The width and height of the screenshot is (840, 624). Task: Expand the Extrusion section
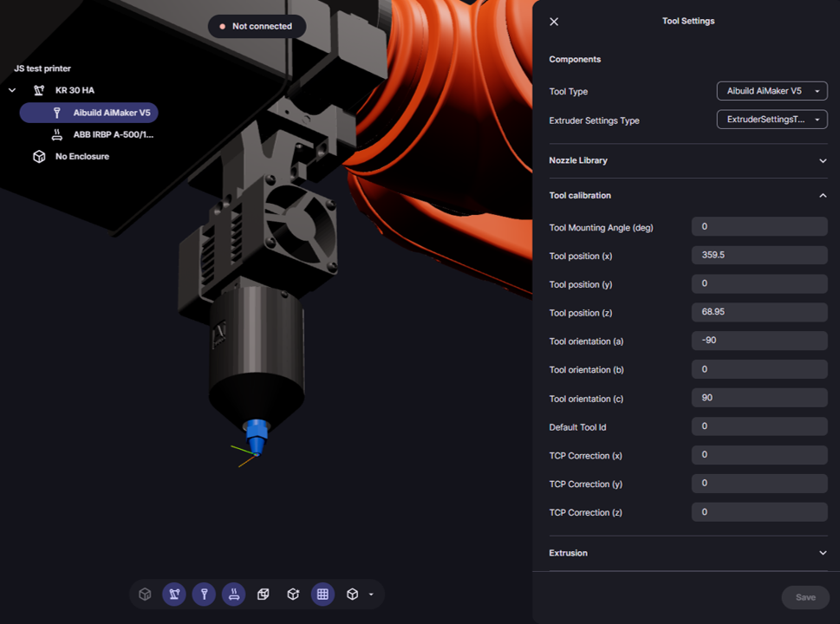(x=823, y=553)
